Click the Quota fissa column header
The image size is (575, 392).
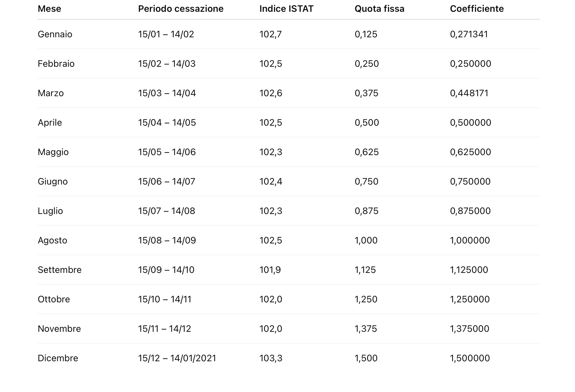tap(379, 9)
